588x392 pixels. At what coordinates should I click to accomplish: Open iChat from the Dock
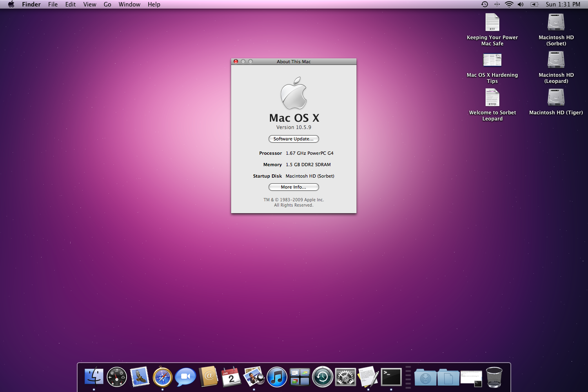pos(185,376)
